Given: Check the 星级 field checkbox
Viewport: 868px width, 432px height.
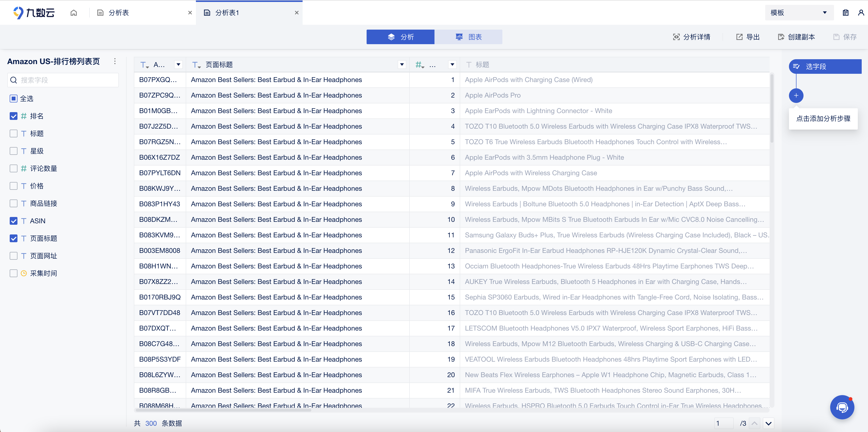Looking at the screenshot, I should [14, 151].
